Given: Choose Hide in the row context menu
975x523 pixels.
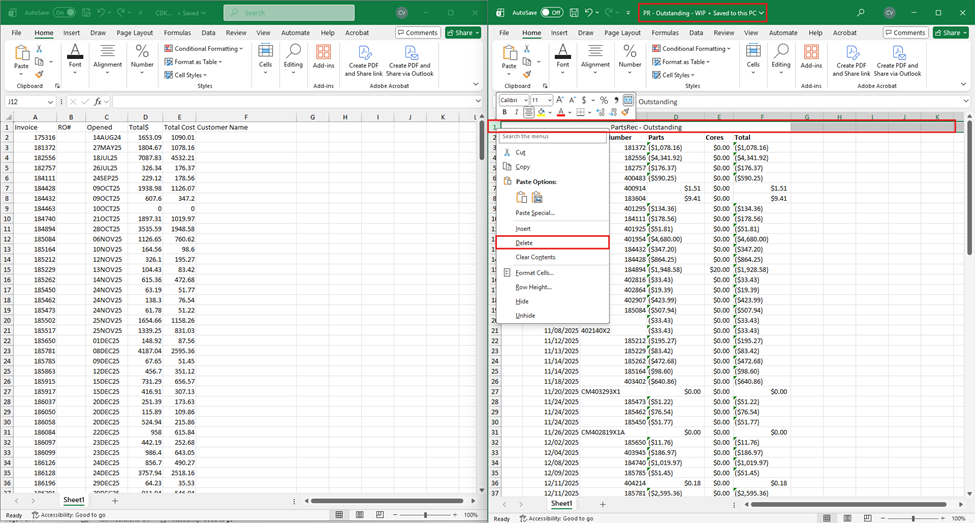Looking at the screenshot, I should pyautogui.click(x=552, y=301).
